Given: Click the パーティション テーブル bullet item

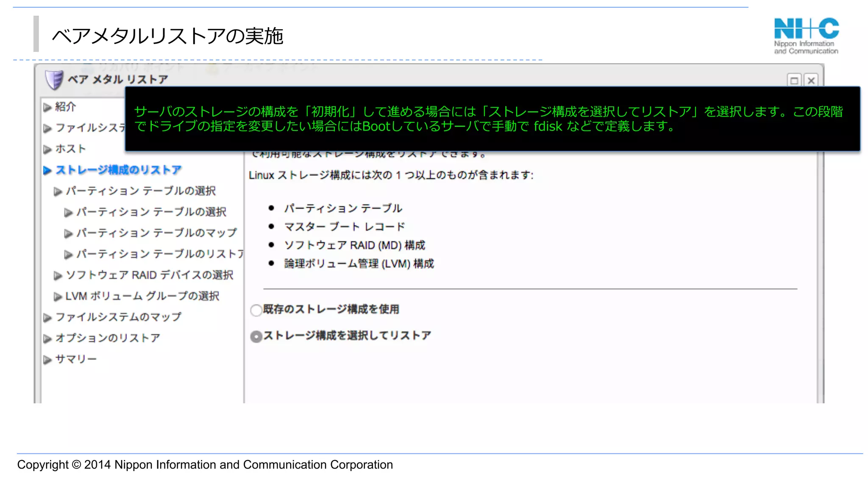Looking at the screenshot, I should (x=343, y=208).
